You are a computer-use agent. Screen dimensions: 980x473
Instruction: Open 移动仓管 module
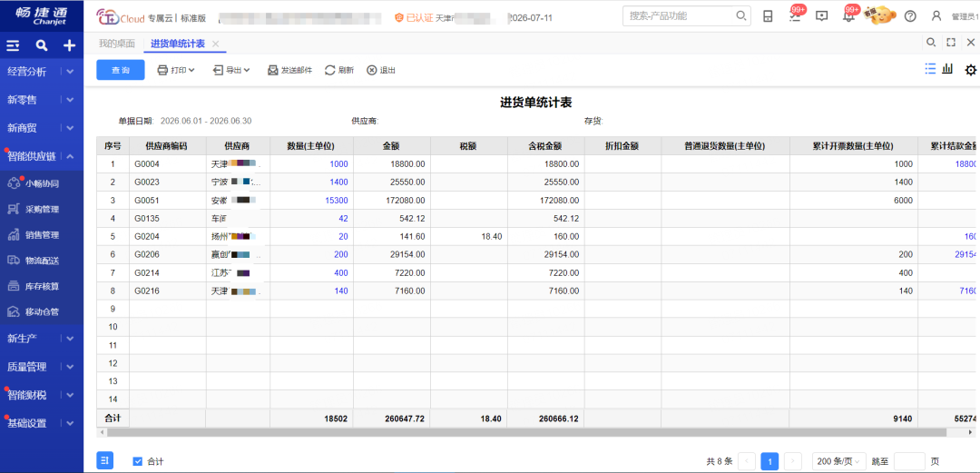[41, 311]
